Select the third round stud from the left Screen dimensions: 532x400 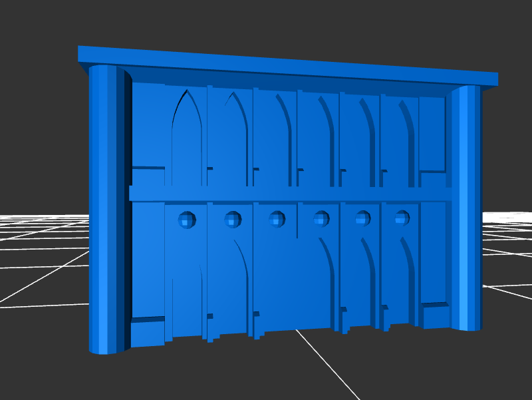pyautogui.click(x=277, y=218)
